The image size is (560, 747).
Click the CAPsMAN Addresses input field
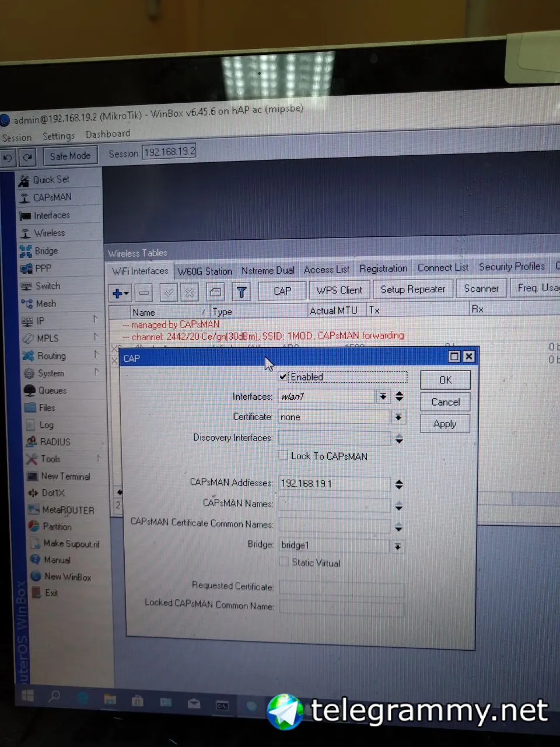click(x=334, y=484)
